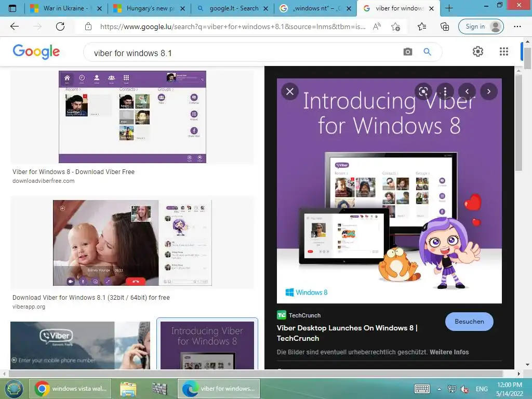Close the google.lt - Search tab
Viewport: 532px width, 399px height.
click(x=266, y=8)
